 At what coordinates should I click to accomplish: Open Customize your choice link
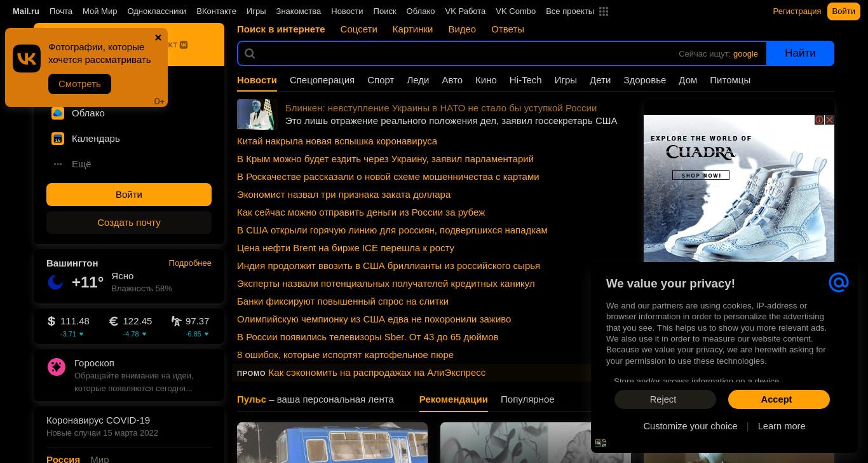(690, 426)
